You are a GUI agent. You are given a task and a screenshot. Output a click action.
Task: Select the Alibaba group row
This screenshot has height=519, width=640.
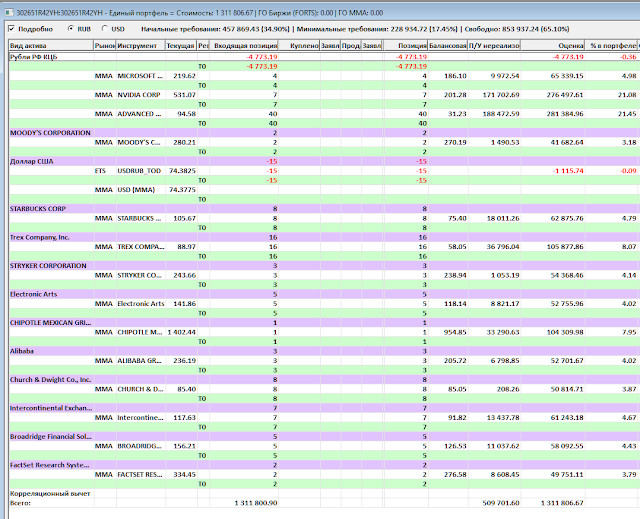(322, 351)
